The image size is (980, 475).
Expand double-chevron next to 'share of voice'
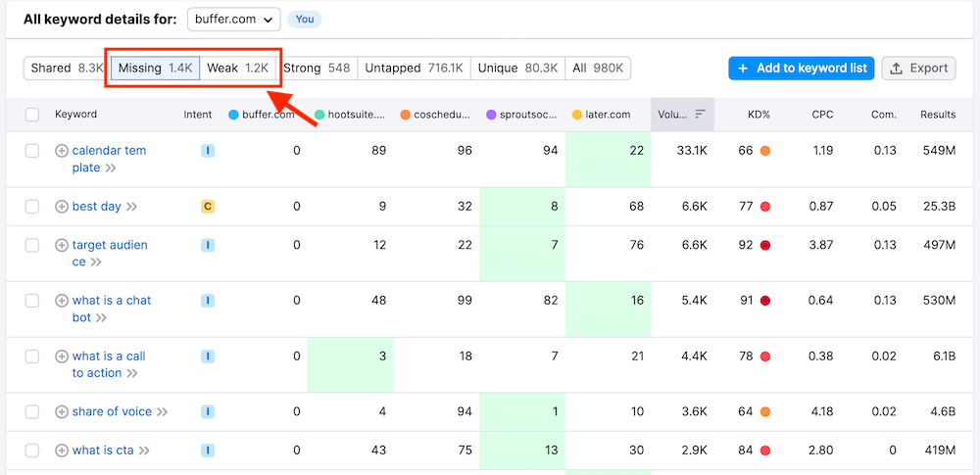163,412
